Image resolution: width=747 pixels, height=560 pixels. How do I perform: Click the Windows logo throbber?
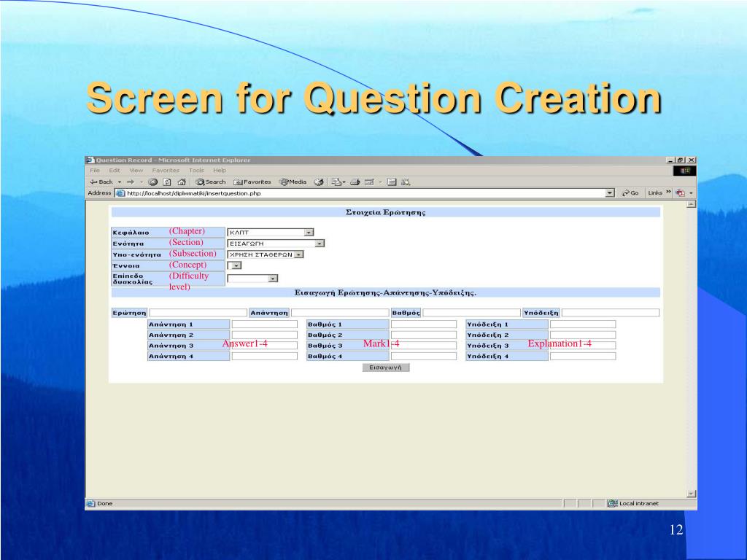click(684, 171)
